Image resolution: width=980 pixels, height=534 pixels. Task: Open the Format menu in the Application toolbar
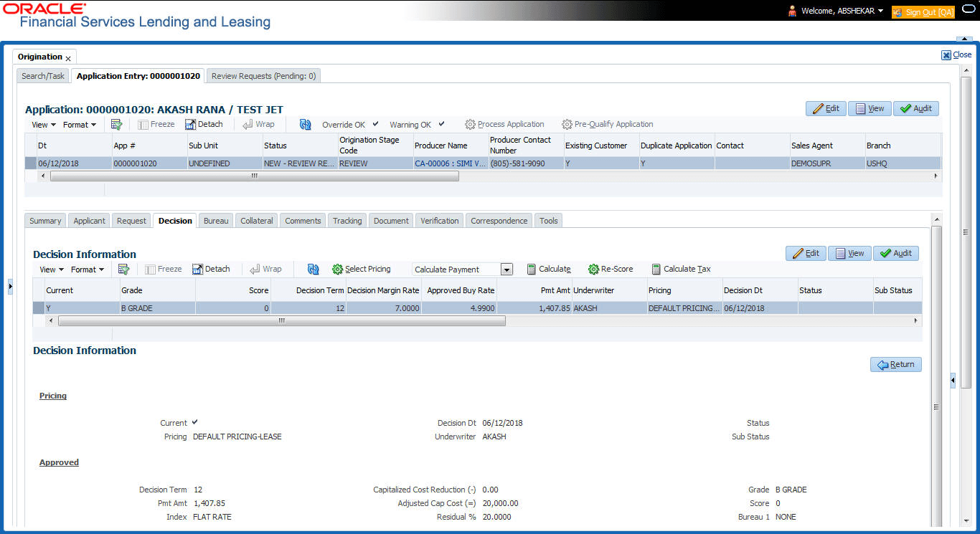pos(80,125)
